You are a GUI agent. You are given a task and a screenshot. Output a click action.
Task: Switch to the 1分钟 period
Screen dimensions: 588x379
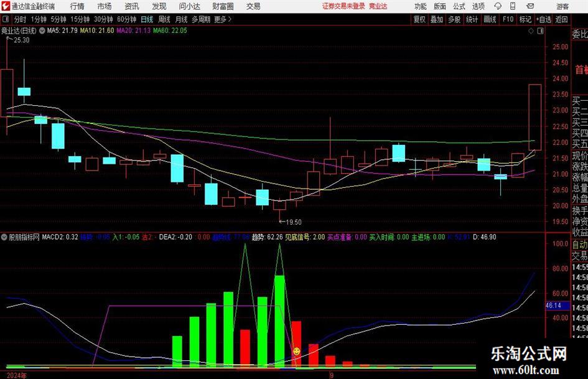click(x=39, y=19)
